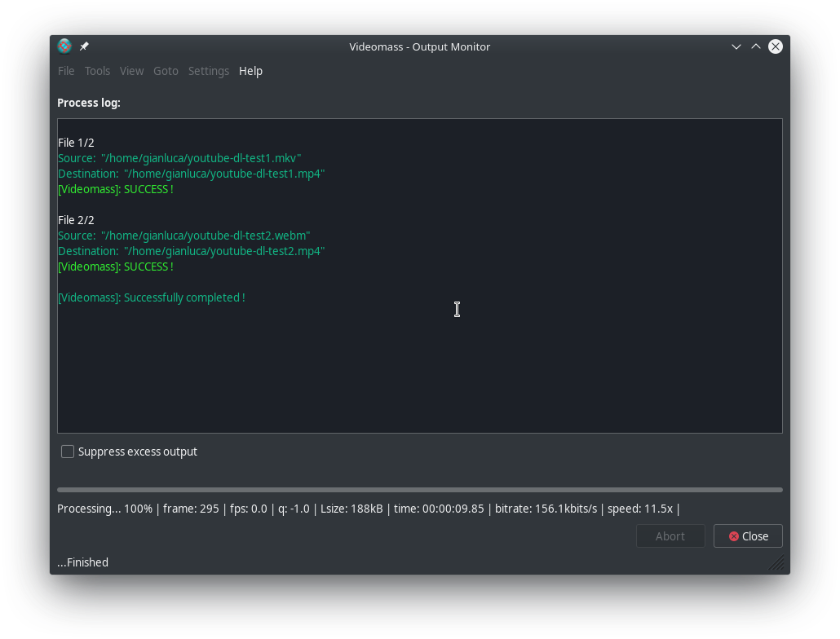Click the Finished status bar text
The image size is (840, 639).
83,562
